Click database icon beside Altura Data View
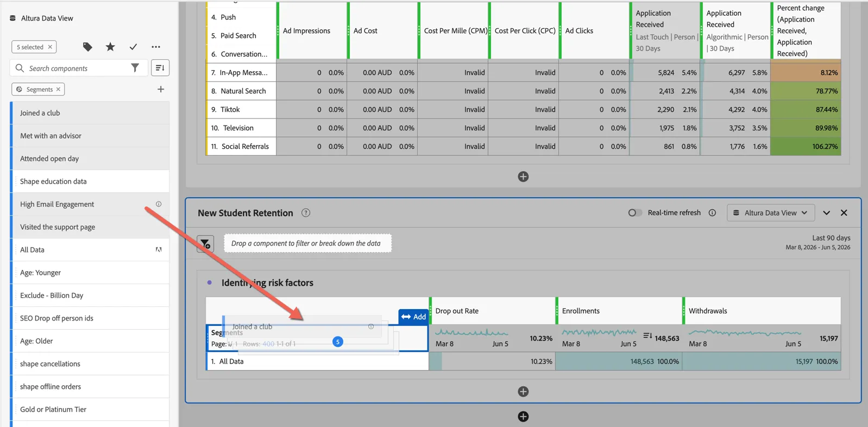The width and height of the screenshot is (868, 427). 12,18
